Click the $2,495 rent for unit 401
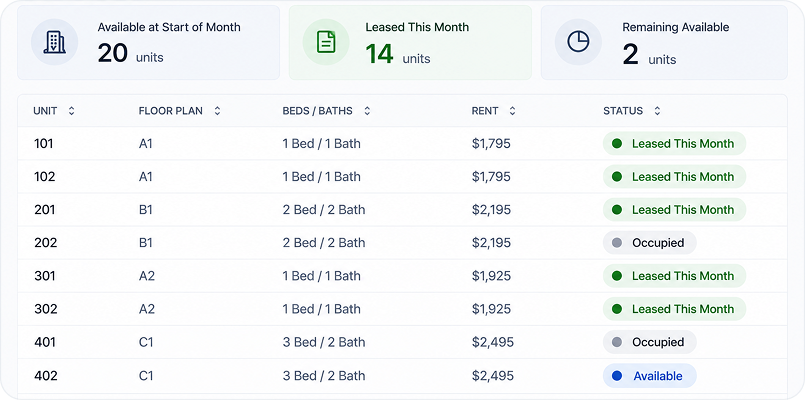 coord(493,342)
